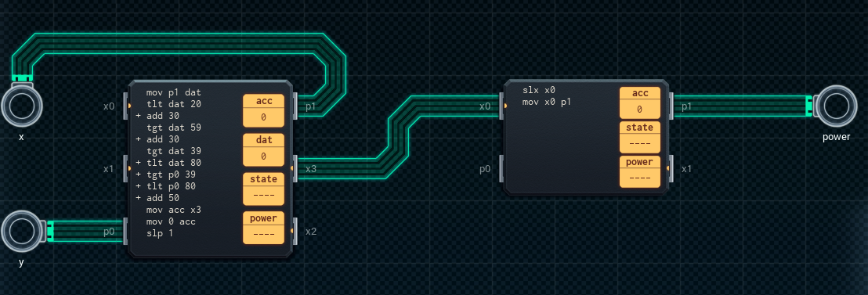Screen dimensions: 868x295
Task: Select the acc register on left microcontroller
Action: coord(263,110)
